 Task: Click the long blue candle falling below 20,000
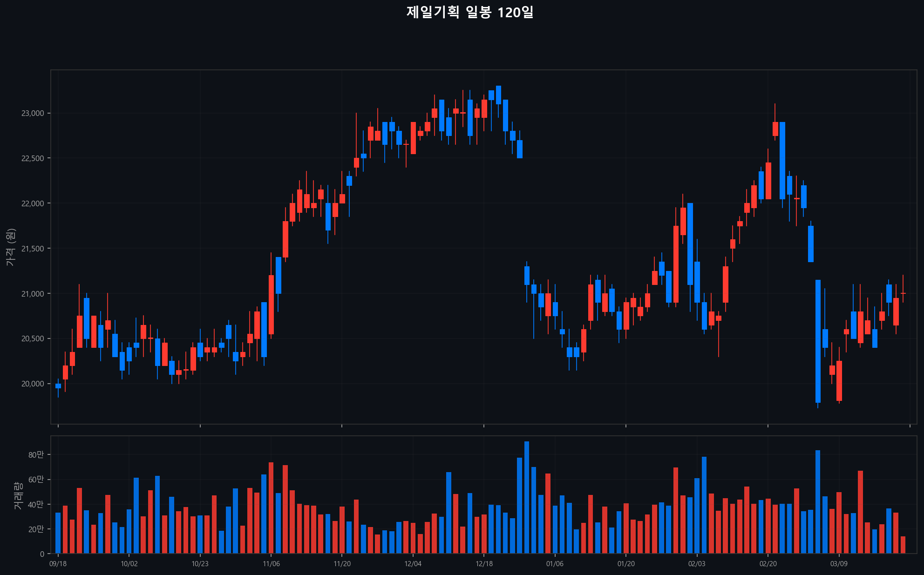pos(818,341)
